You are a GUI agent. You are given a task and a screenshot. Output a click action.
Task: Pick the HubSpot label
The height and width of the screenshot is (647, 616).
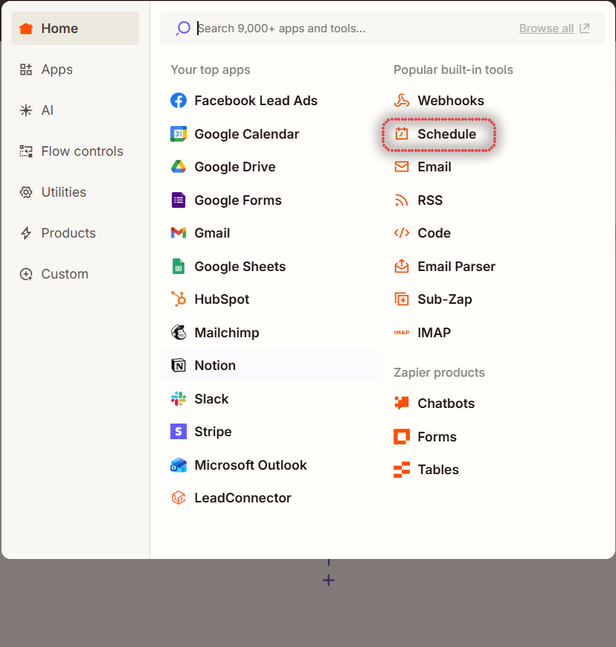(222, 299)
